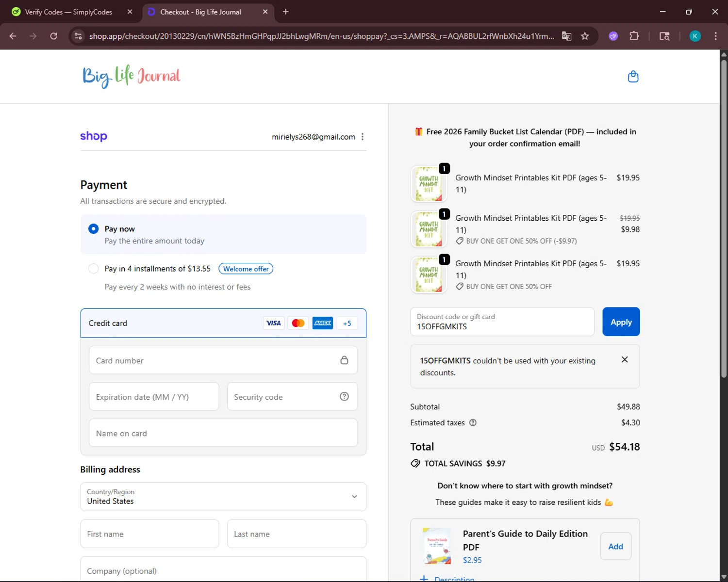
Task: Select Pay in 4 installments option
Action: click(x=94, y=269)
